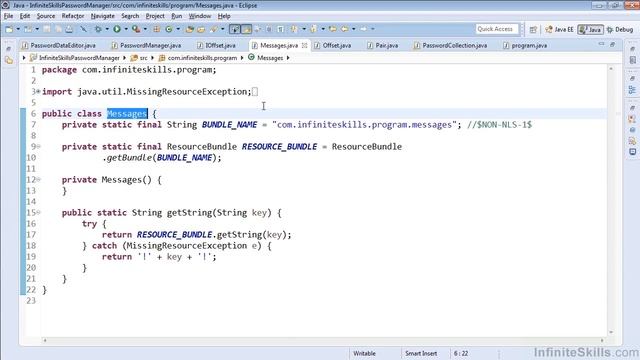The image size is (640, 360).
Task: Open the Back history dropdown arrow
Action: click(x=353, y=29)
